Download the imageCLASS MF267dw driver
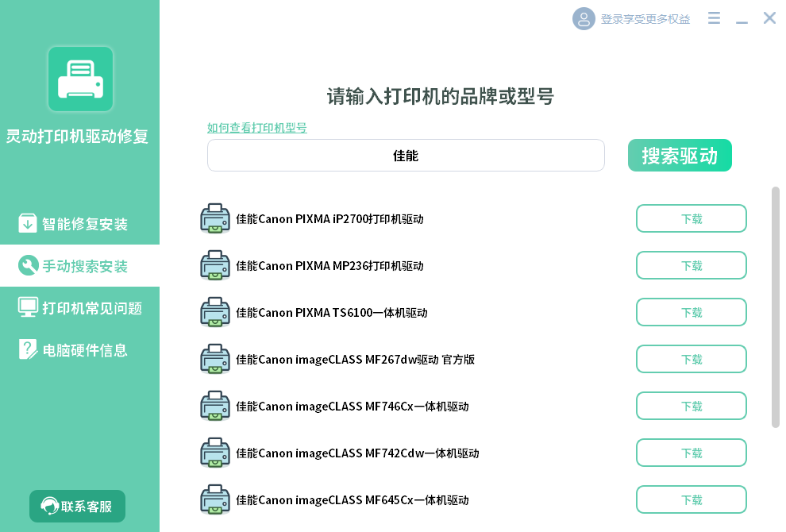This screenshot has height=532, width=786. pos(691,360)
